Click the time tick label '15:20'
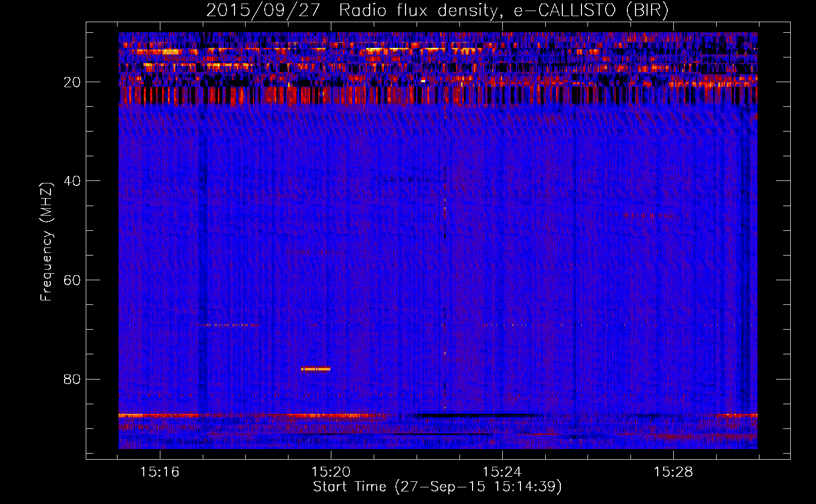The height and width of the screenshot is (504, 816). click(331, 472)
